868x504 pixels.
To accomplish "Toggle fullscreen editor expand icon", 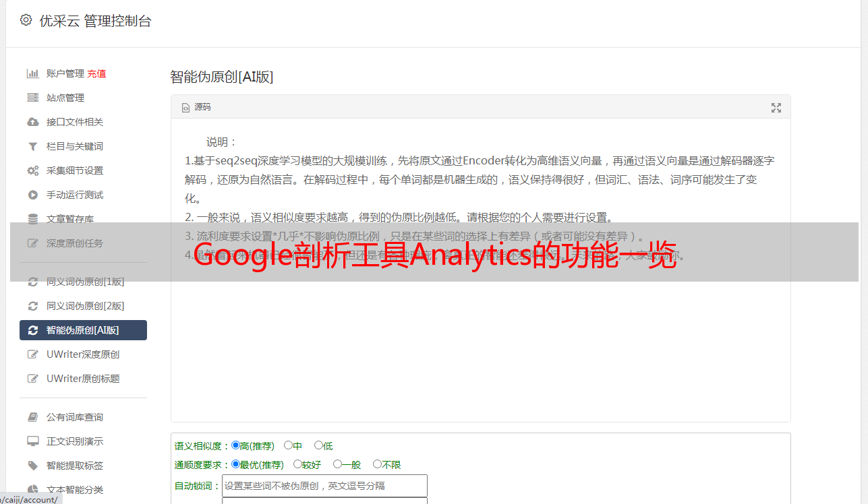I will point(776,107).
